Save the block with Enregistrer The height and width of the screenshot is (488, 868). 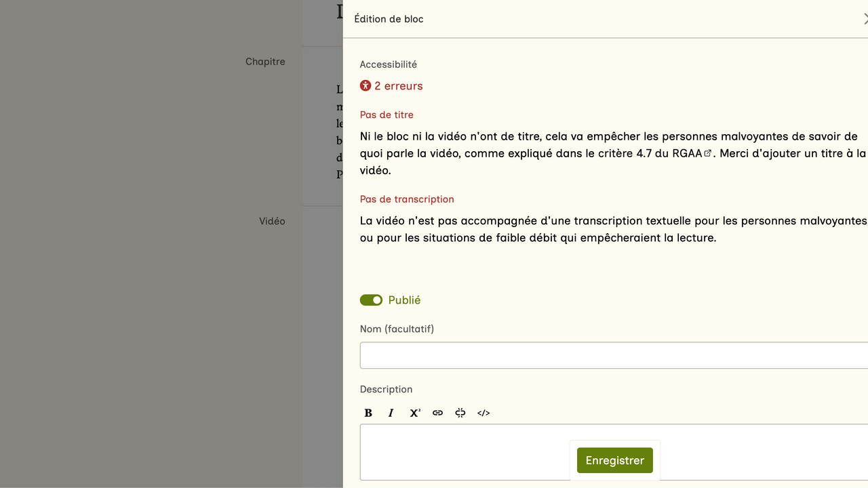614,460
